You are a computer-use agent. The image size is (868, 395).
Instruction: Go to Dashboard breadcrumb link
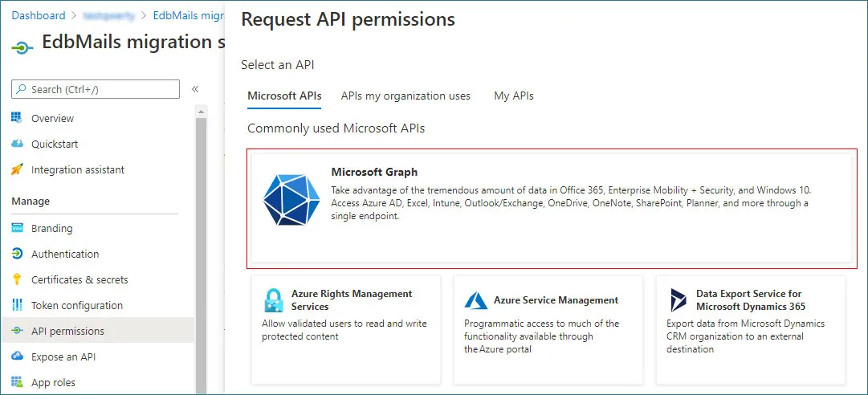tap(39, 15)
